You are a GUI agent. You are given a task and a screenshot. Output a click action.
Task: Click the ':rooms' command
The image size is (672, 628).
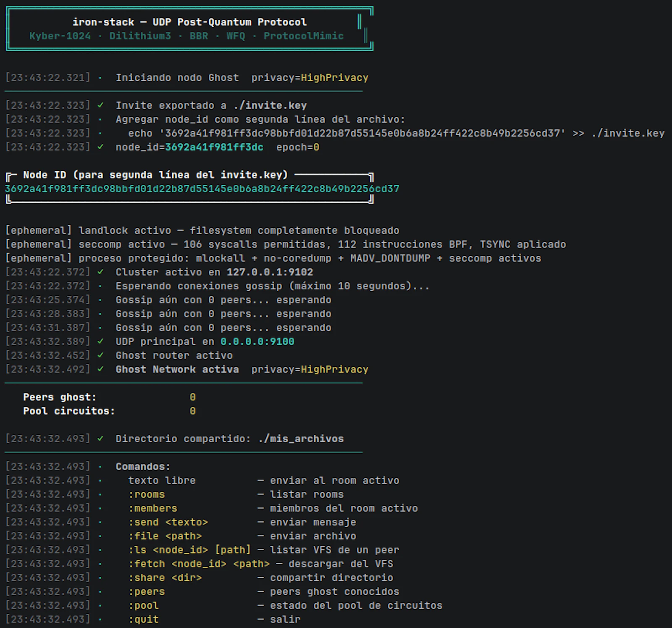point(147,494)
